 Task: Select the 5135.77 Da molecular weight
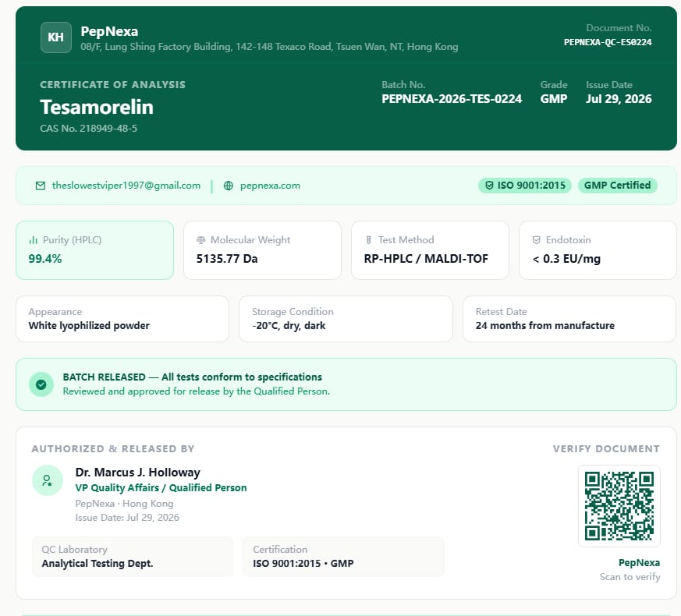tap(227, 259)
